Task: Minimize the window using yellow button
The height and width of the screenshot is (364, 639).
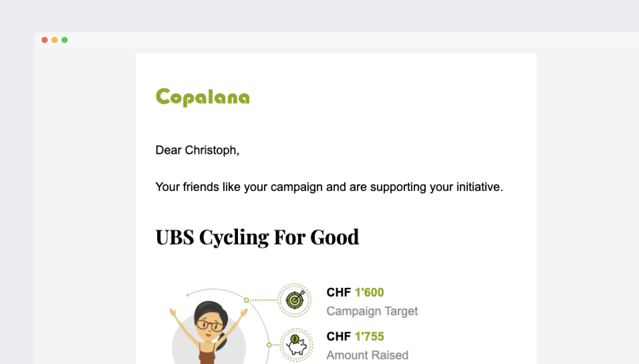Action: coord(55,40)
